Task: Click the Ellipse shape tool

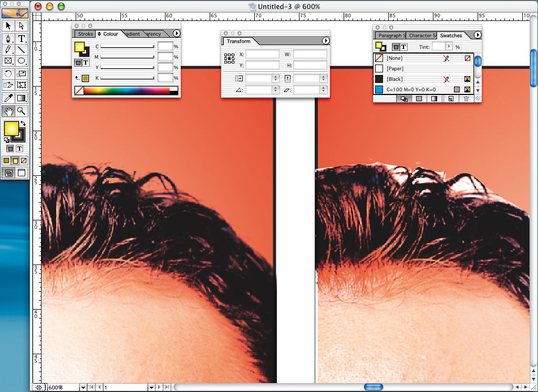Action: 22,61
